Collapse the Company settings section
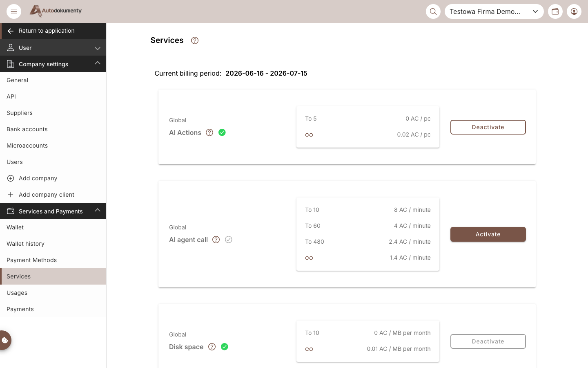Screen dimensions: 588x368 click(53, 64)
